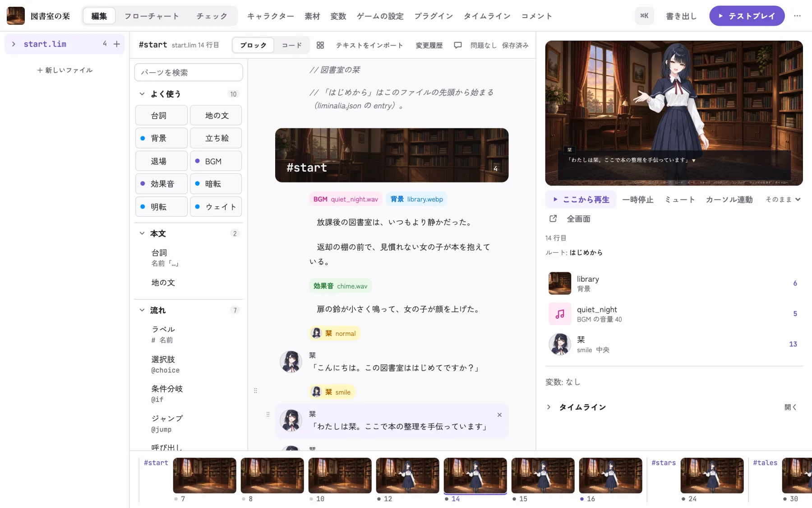This screenshot has height=508, width=812.
Task: Click the 効果音 chime.wav tag
Action: 340,286
